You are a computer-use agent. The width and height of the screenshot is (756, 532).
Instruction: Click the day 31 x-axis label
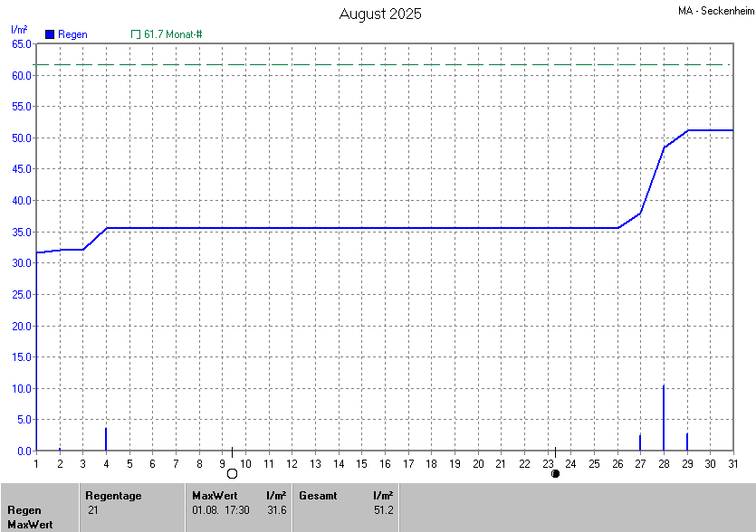pos(733,463)
